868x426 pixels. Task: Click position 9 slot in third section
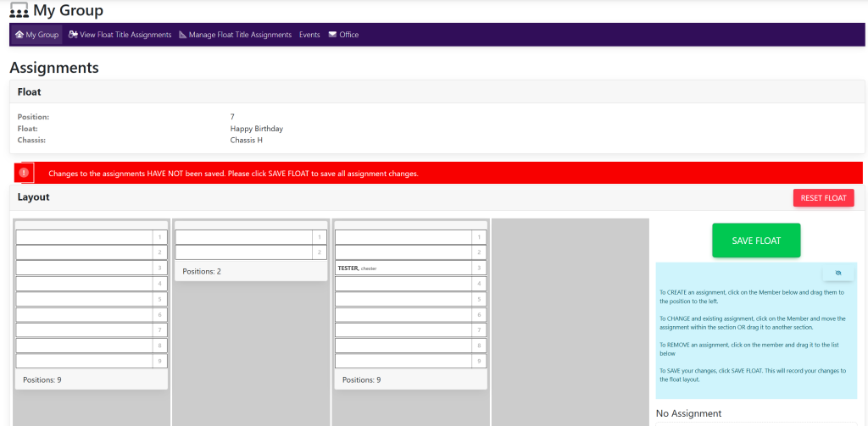(x=403, y=361)
